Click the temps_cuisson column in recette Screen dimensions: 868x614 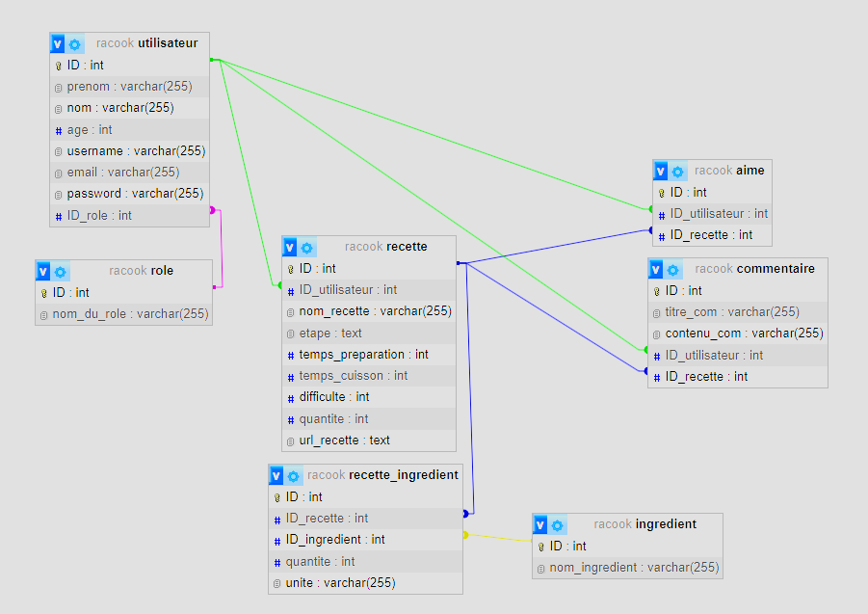pos(353,376)
